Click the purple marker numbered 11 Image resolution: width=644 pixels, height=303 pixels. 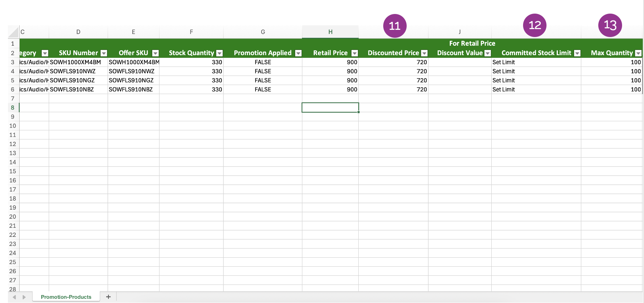tap(395, 26)
